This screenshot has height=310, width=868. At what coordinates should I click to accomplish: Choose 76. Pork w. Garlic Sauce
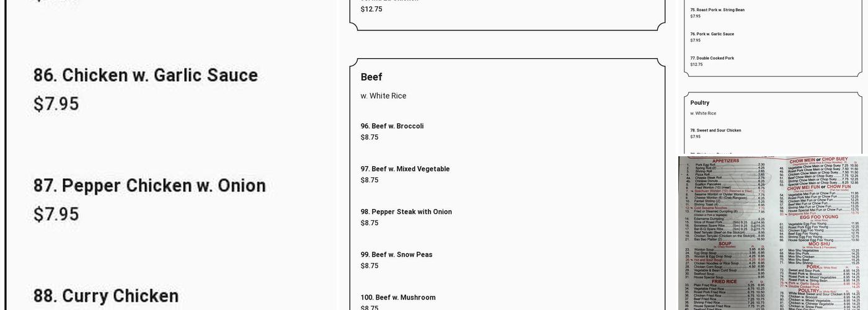(x=712, y=34)
